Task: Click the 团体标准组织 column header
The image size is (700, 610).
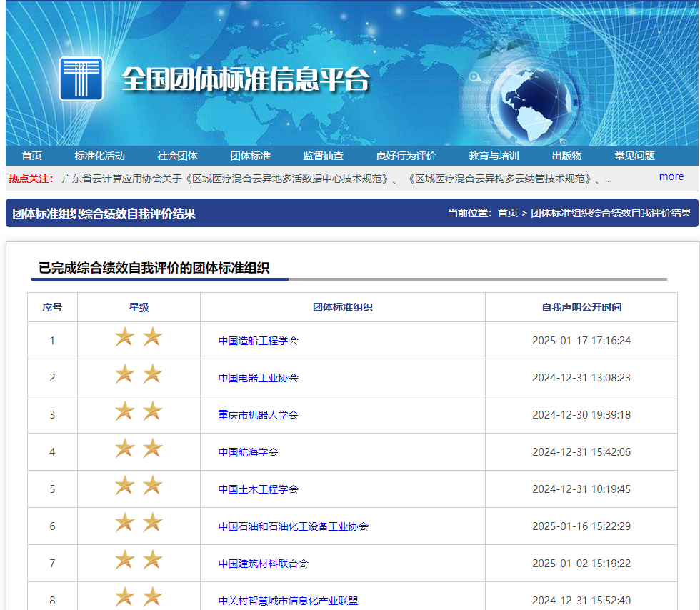Action: (342, 307)
